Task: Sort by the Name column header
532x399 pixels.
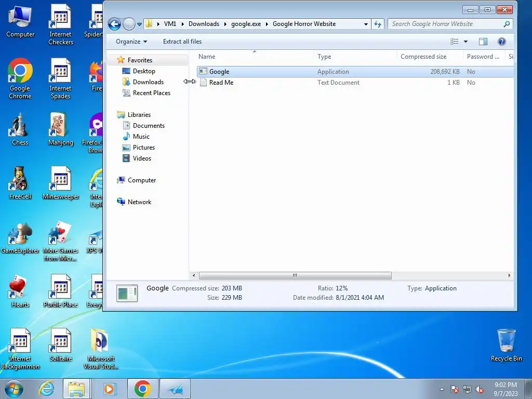Action: [255, 57]
